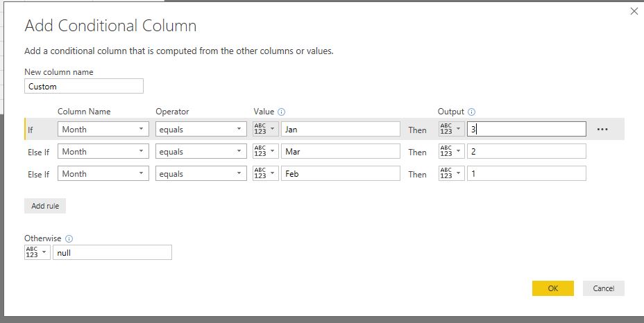
Task: Click the info icon next to Output
Action: tap(471, 112)
